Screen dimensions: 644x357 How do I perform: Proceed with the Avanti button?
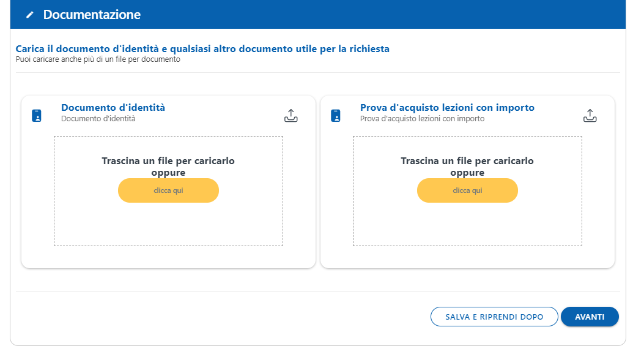click(590, 317)
